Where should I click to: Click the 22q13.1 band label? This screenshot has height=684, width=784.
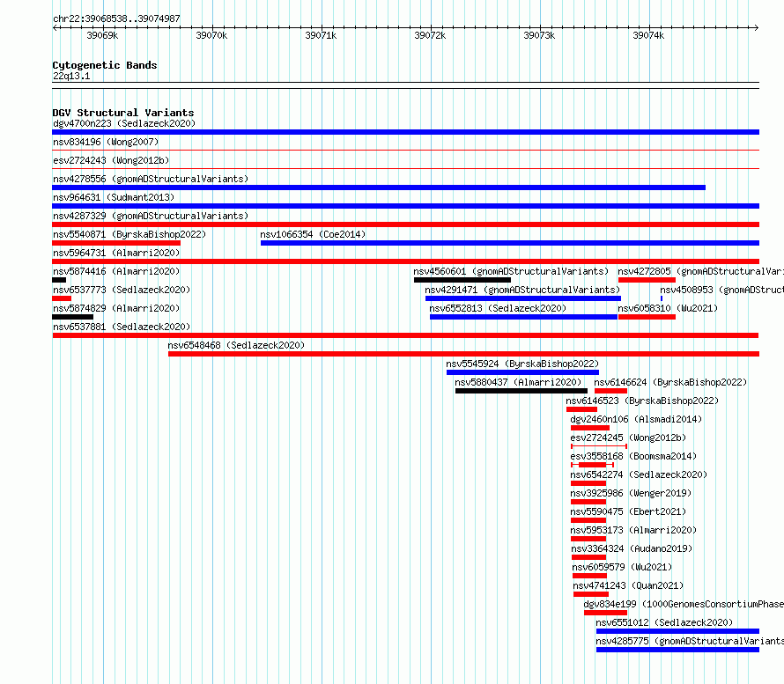71,76
